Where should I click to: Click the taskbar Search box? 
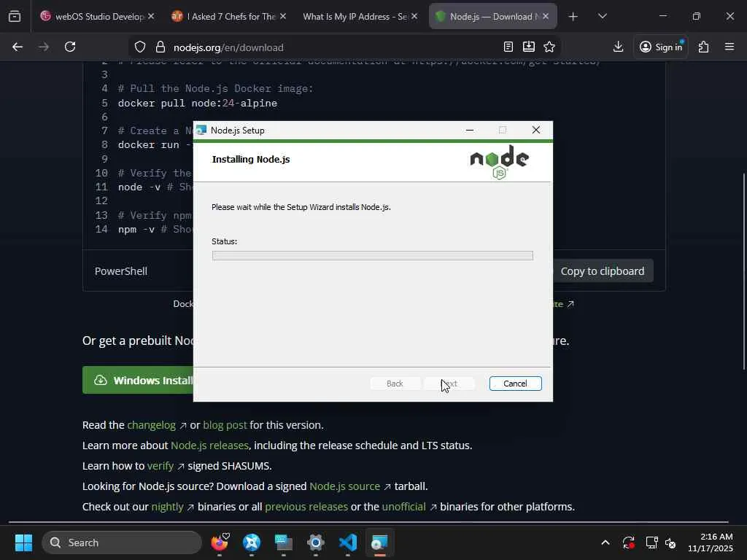[x=122, y=542]
